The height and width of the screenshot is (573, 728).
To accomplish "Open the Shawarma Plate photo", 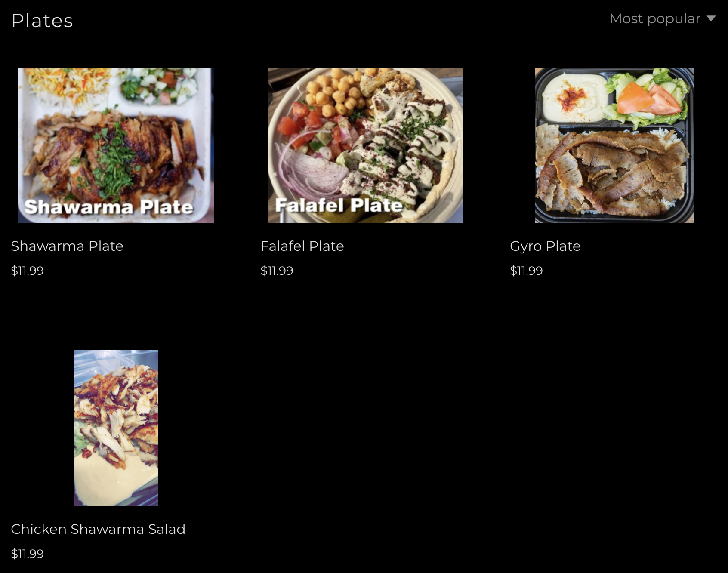I will point(116,145).
